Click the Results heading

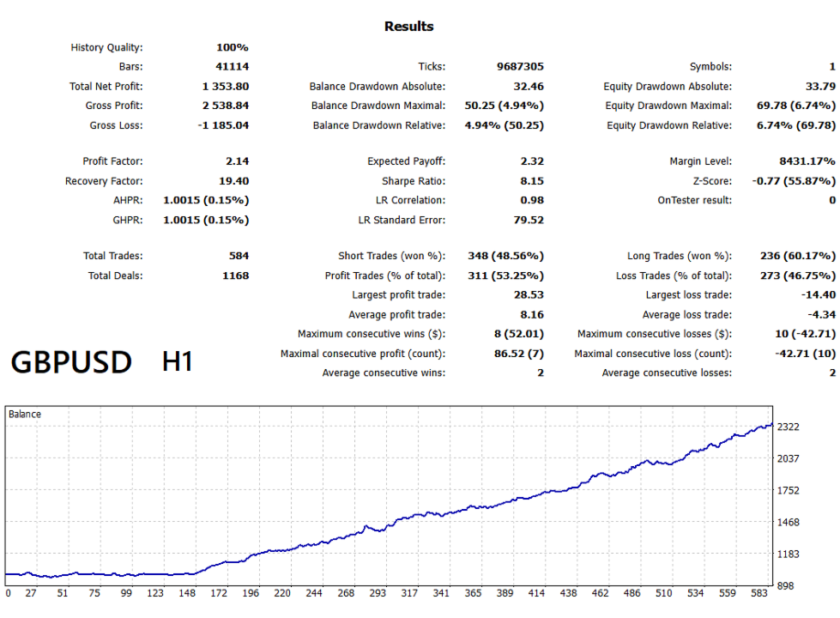click(408, 27)
